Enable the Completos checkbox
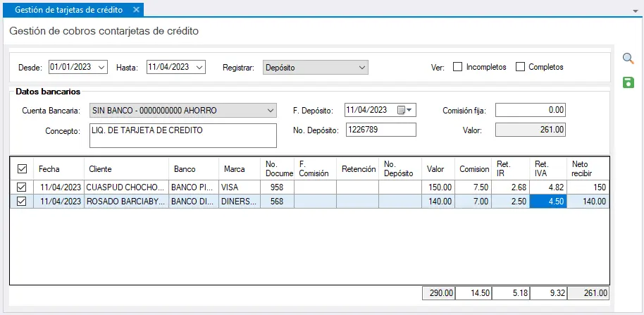The width and height of the screenshot is (644, 315). [521, 66]
